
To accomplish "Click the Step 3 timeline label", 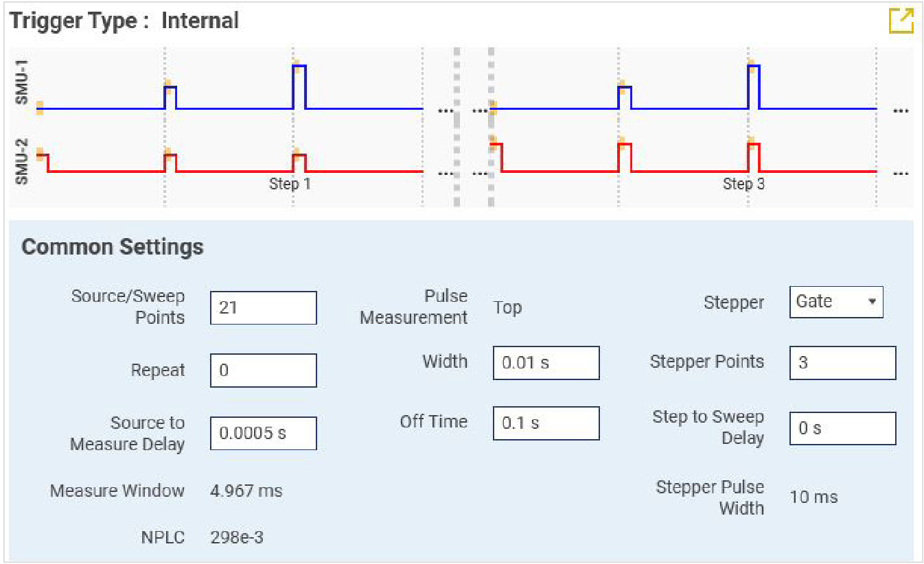I will click(743, 185).
